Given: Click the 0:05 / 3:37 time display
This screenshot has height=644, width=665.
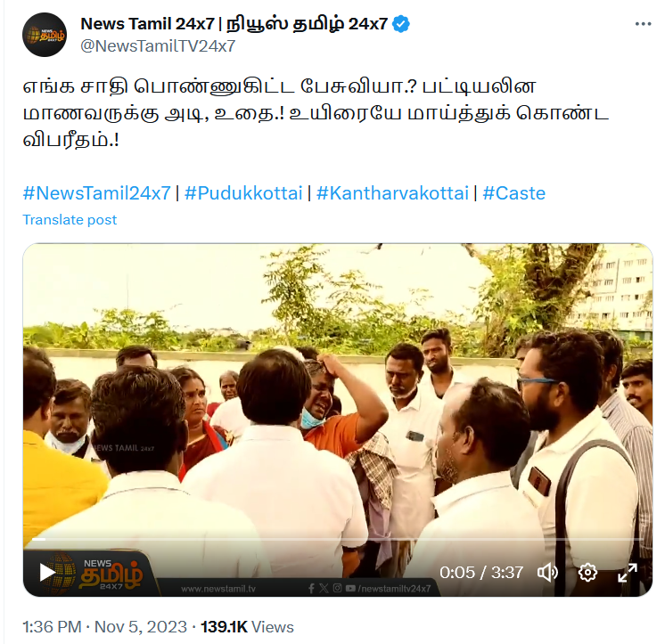Looking at the screenshot, I should (x=481, y=573).
